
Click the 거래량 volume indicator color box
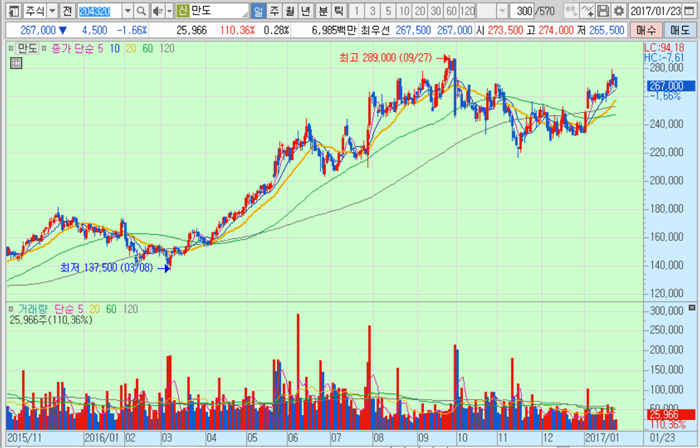point(13,309)
